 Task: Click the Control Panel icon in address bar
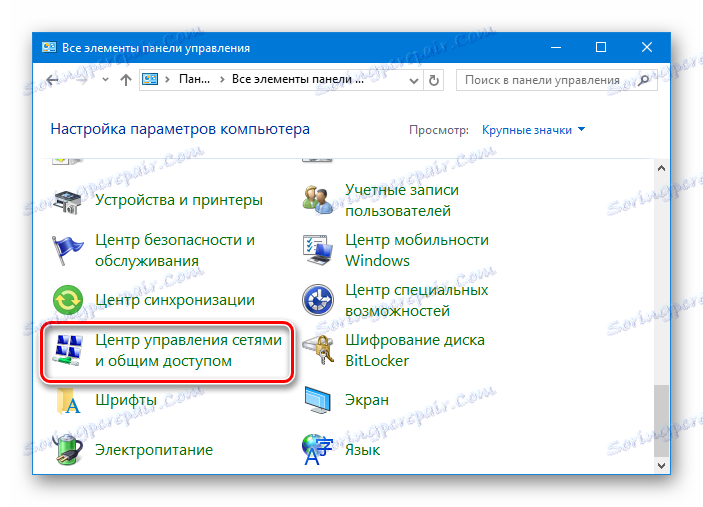150,79
